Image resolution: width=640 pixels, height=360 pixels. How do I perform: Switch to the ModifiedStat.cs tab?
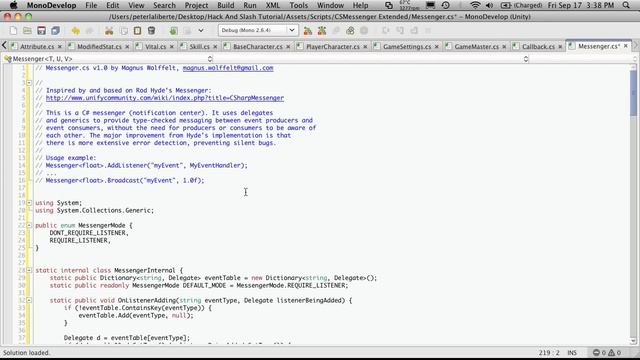[99, 47]
